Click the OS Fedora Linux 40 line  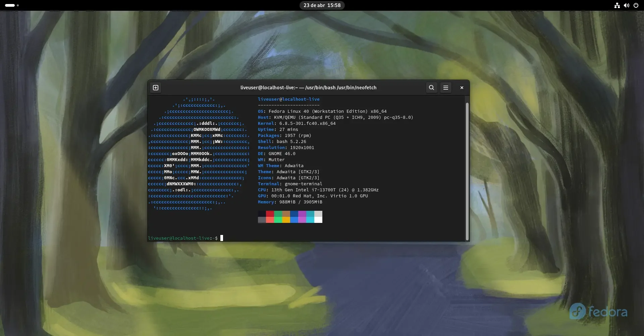pyautogui.click(x=322, y=111)
